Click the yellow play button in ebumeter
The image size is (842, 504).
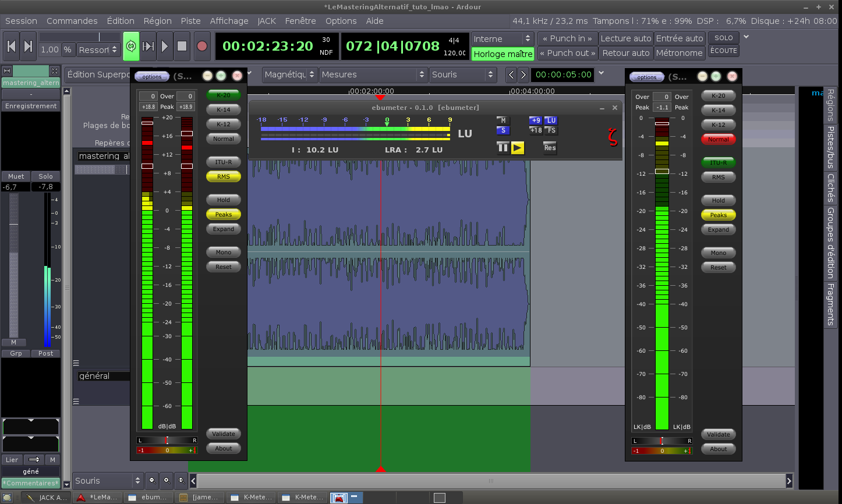click(x=518, y=148)
